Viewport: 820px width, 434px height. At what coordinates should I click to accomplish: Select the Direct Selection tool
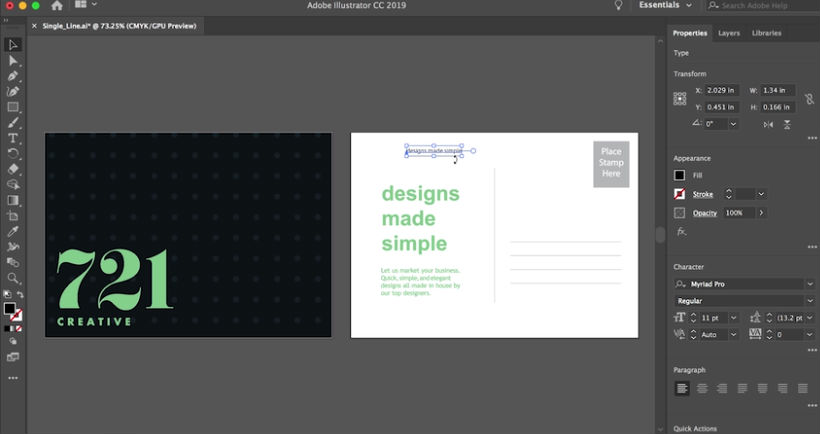pos(13,61)
